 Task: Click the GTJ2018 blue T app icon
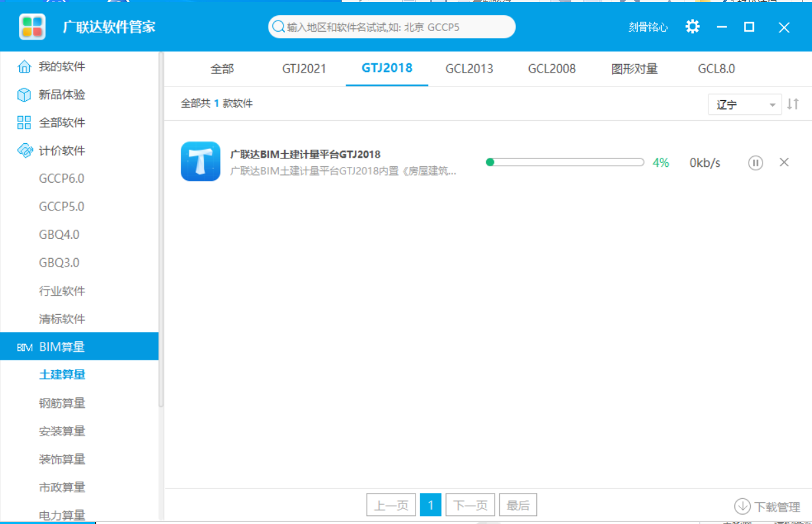click(201, 162)
